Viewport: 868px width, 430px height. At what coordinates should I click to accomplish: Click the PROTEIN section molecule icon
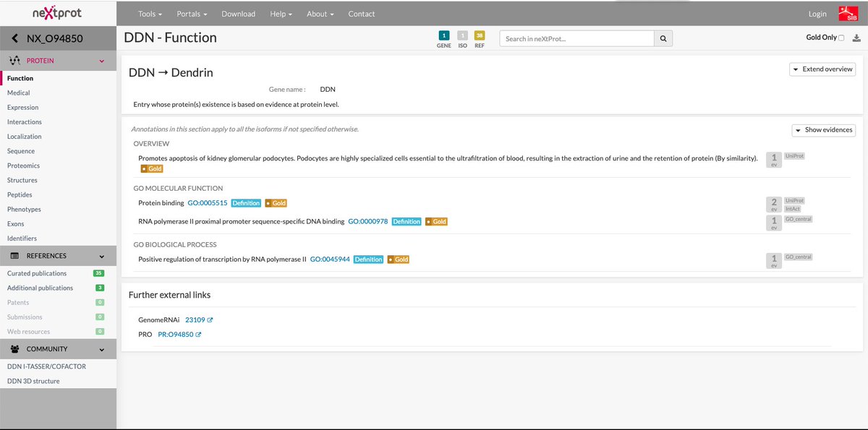[x=14, y=61]
